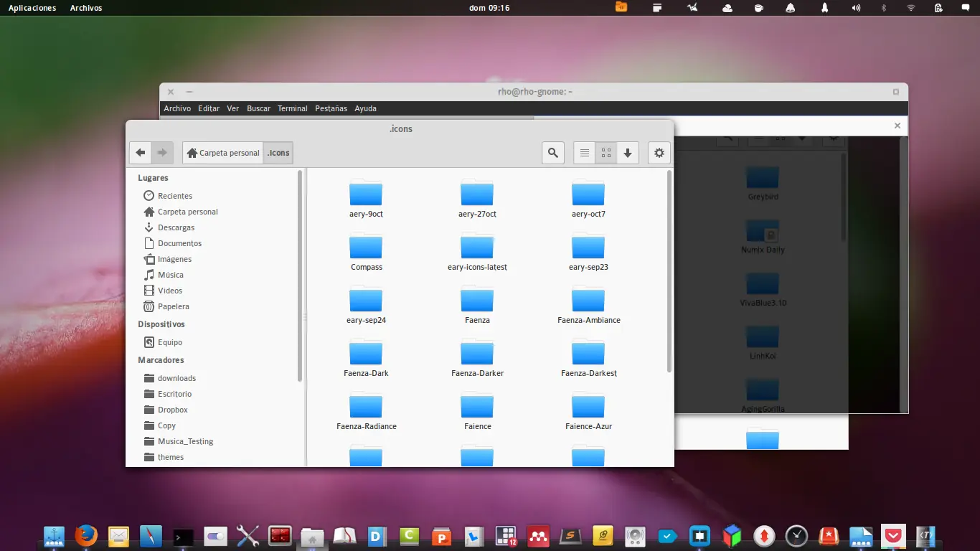Image resolution: width=980 pixels, height=551 pixels.
Task: Select the aery-27oct folder
Action: tap(477, 199)
